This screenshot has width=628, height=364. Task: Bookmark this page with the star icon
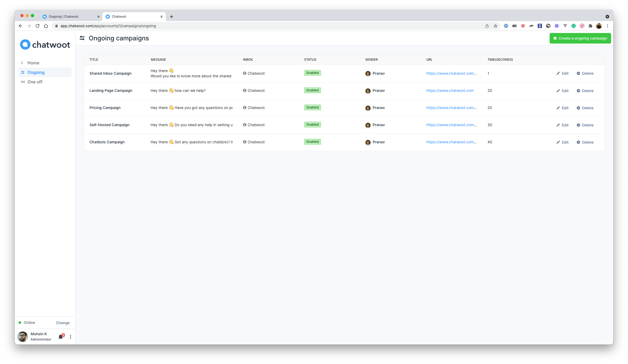(x=495, y=26)
